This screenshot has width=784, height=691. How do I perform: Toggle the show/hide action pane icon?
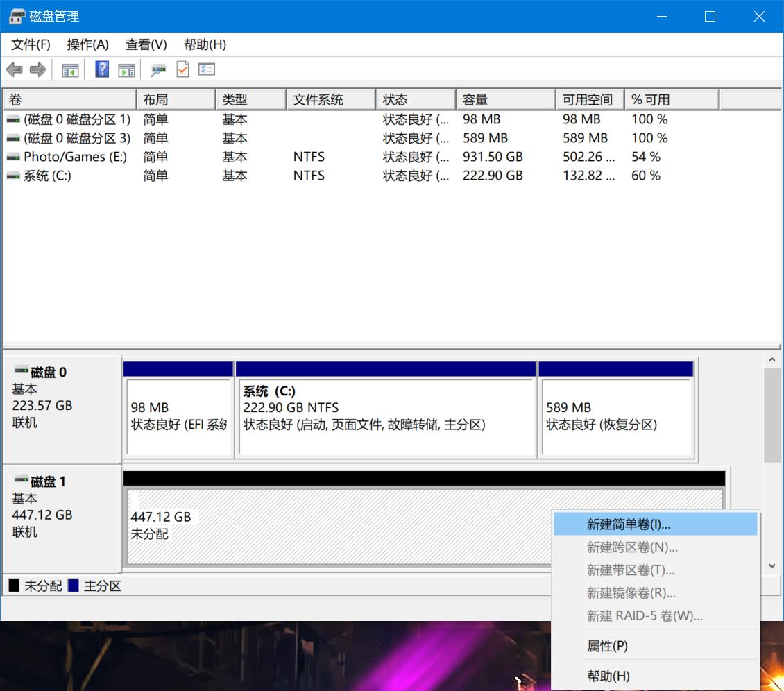126,69
